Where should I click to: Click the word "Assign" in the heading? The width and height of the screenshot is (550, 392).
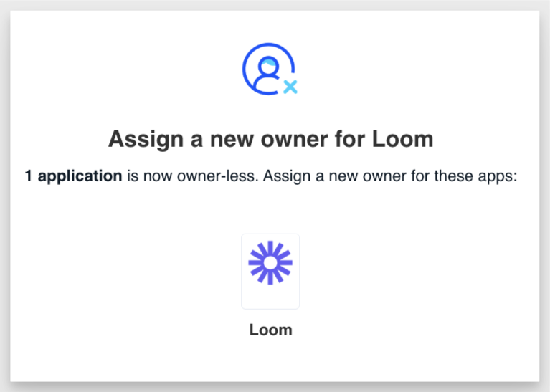point(146,140)
